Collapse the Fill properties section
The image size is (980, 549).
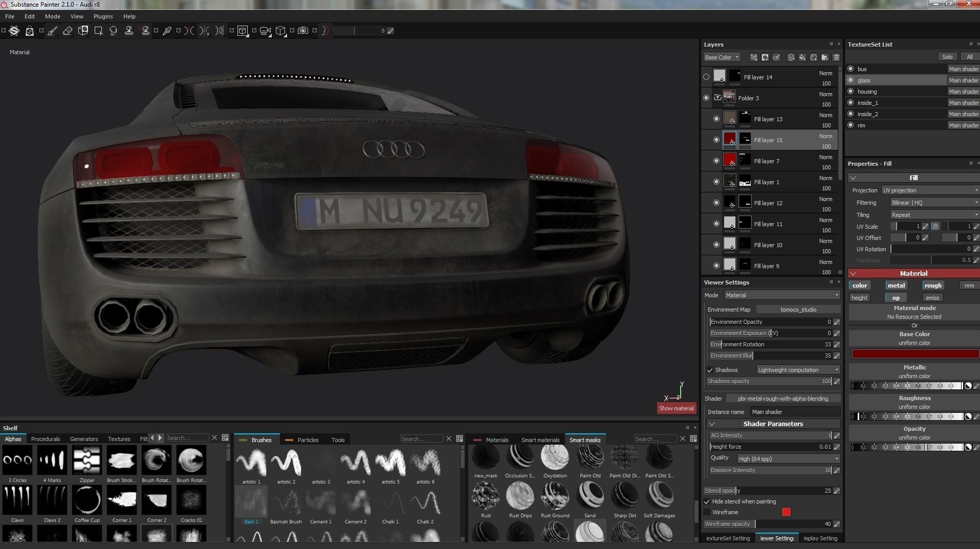(853, 178)
